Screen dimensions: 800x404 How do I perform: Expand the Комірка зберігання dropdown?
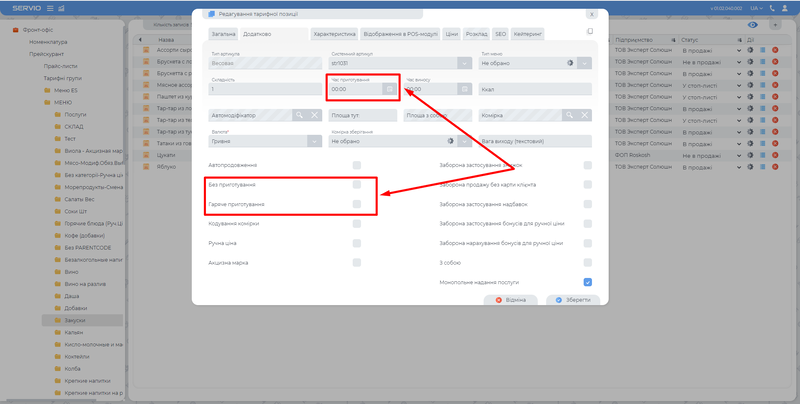click(x=465, y=141)
